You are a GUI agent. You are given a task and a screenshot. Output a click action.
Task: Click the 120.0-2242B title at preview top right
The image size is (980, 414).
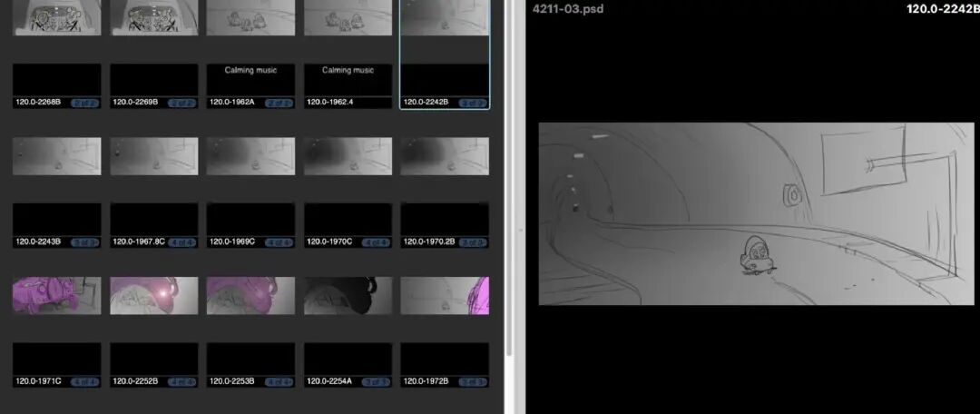[x=942, y=9]
